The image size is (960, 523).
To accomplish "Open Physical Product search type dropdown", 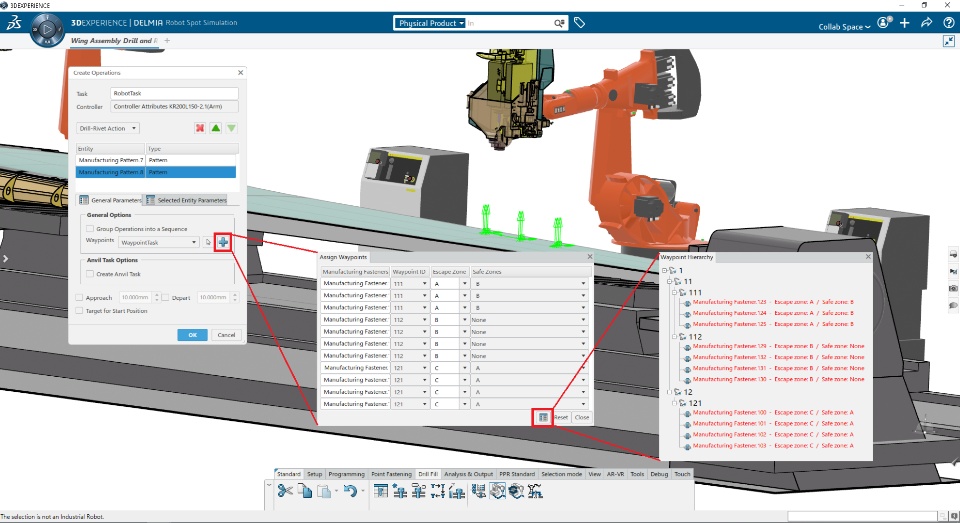I will 429,23.
